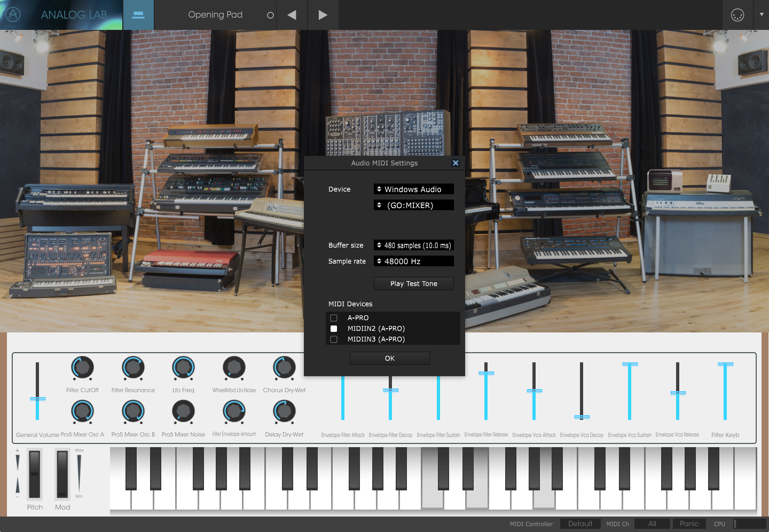Click the Filter Envelope Amount knob
This screenshot has height=532, width=769.
click(234, 411)
